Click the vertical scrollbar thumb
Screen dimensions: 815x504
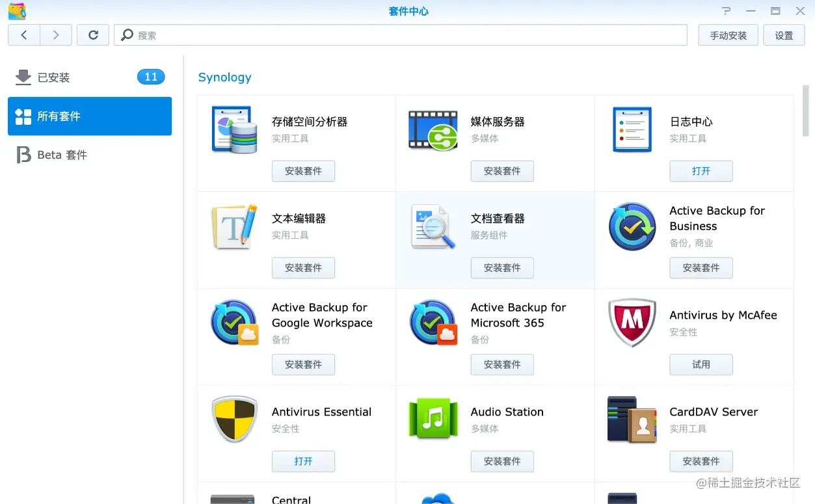(806, 110)
